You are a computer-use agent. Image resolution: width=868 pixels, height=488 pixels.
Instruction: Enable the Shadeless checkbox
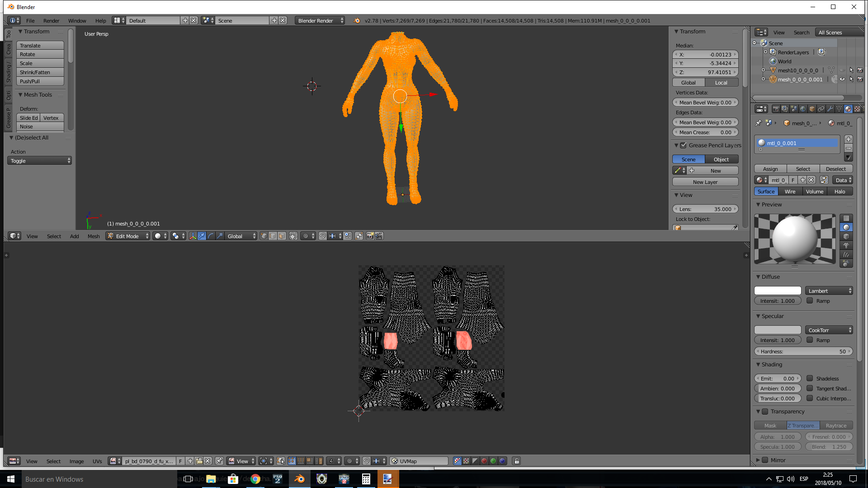tap(810, 379)
